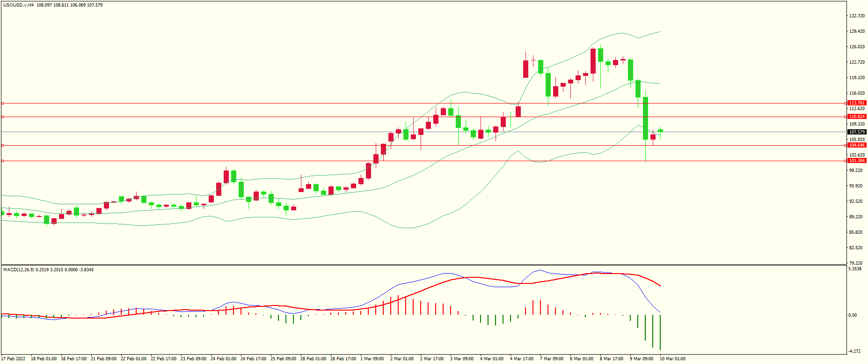Click the 17 Feb 2022 date label

tap(13, 359)
